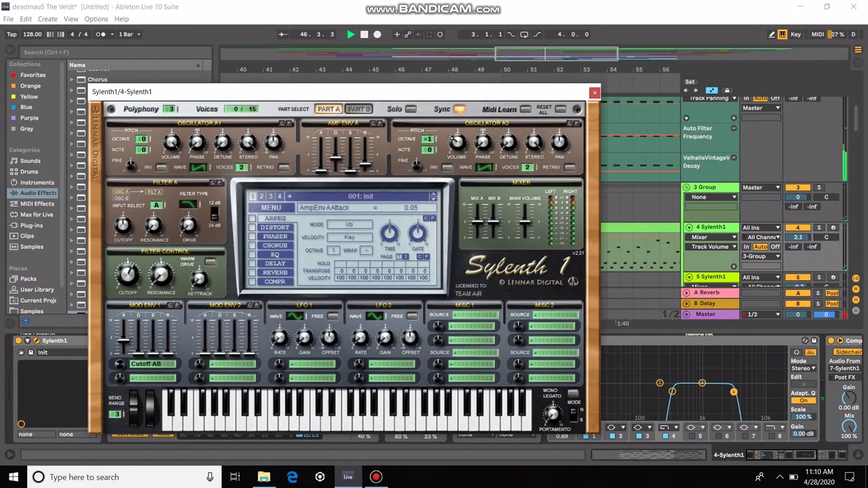Open the MIDI map mode
Image resolution: width=868 pixels, height=488 pixels.
click(817, 35)
